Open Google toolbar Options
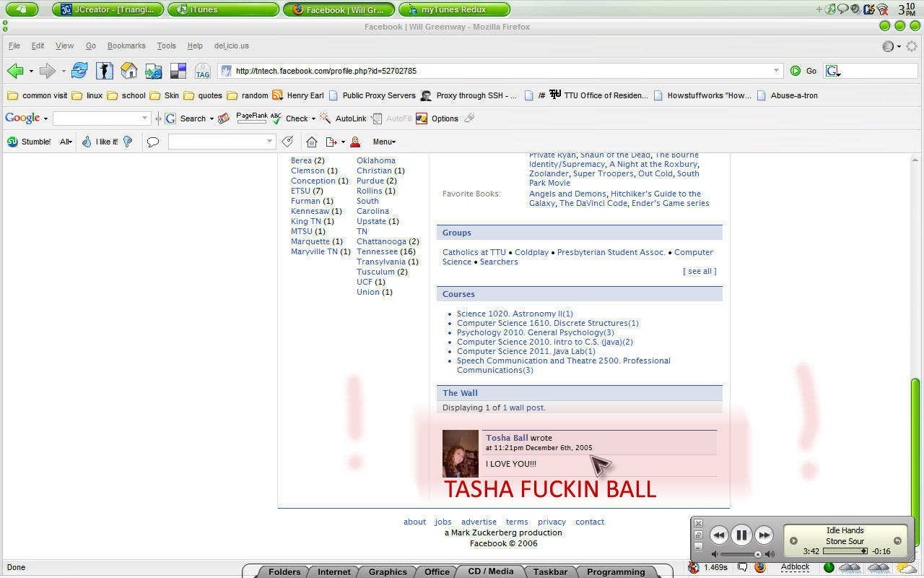Image resolution: width=924 pixels, height=578 pixels. (437, 118)
